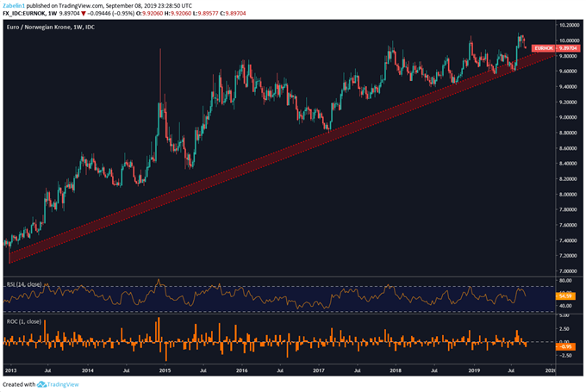Click the 'Created with' text

point(19,384)
